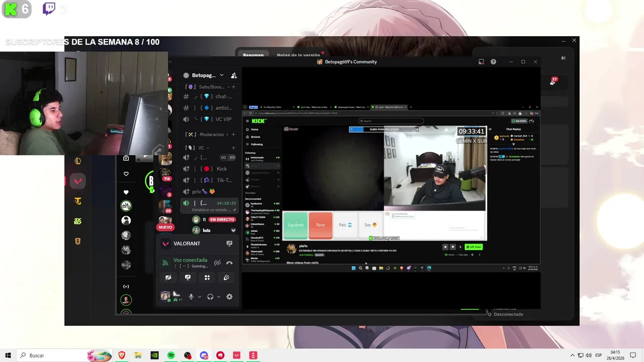Click the Desconectado status text

[508, 314]
